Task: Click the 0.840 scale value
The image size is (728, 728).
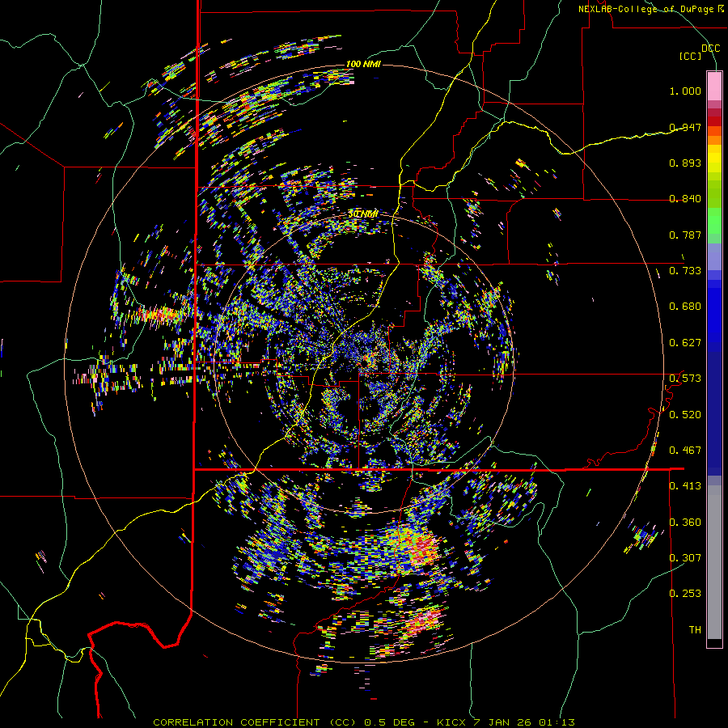Action: coord(685,199)
